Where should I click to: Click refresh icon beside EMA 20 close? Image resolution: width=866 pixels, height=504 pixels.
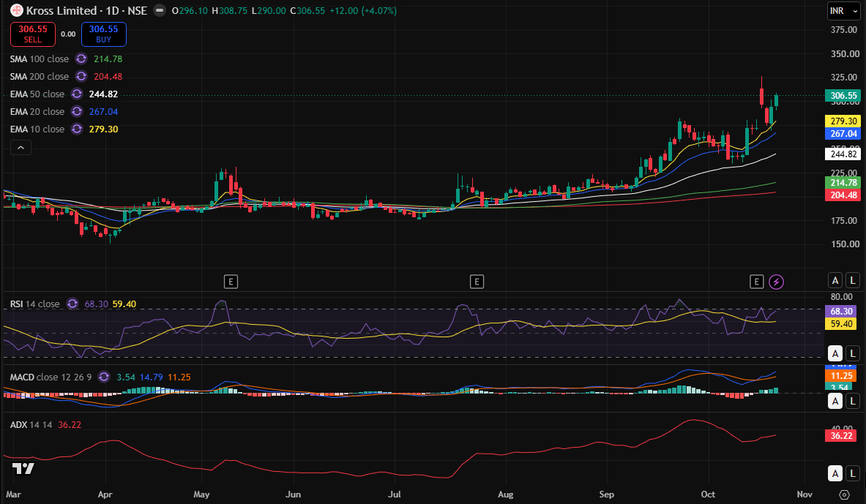pos(77,111)
